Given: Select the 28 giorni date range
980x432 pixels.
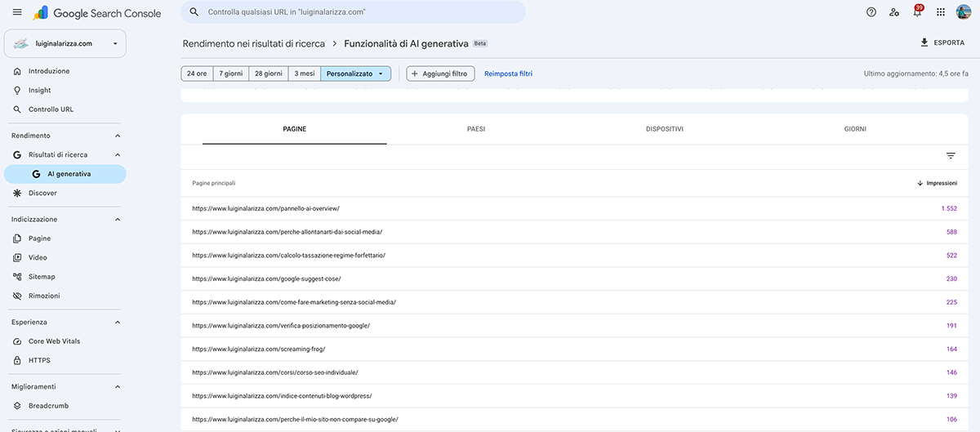Looking at the screenshot, I should pos(269,73).
